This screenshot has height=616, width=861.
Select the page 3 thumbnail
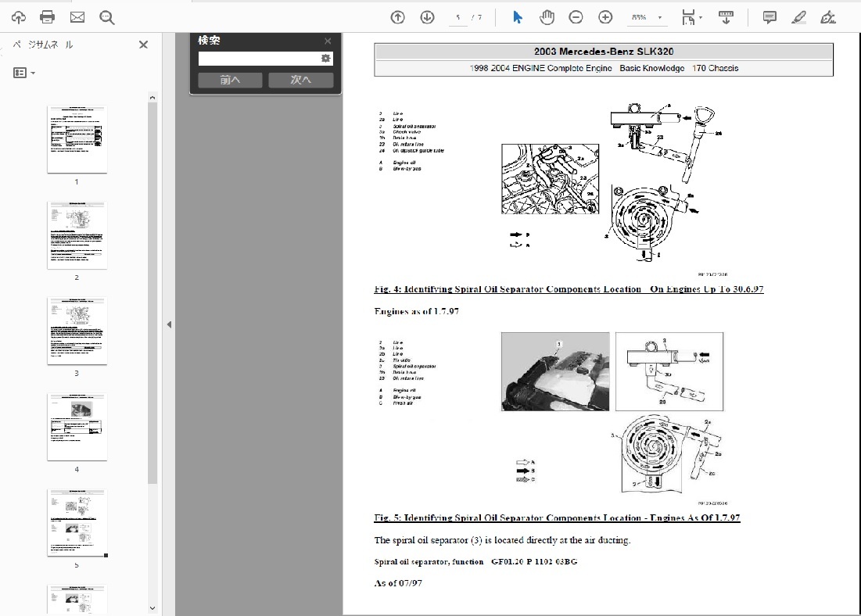click(77, 331)
